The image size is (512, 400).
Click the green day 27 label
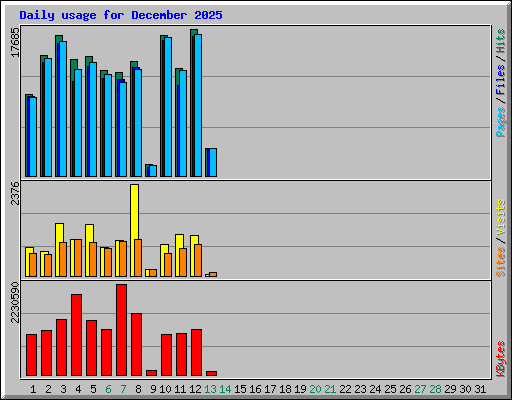(420, 389)
